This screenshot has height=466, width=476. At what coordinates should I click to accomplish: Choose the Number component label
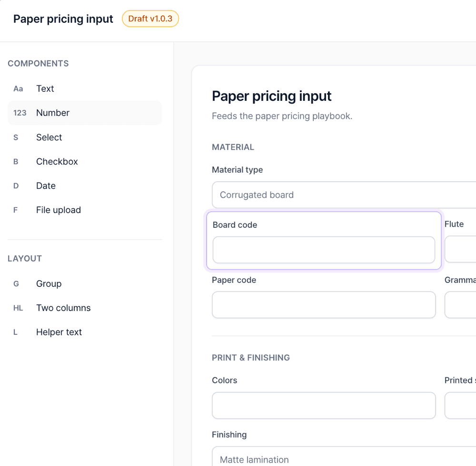[x=53, y=113]
